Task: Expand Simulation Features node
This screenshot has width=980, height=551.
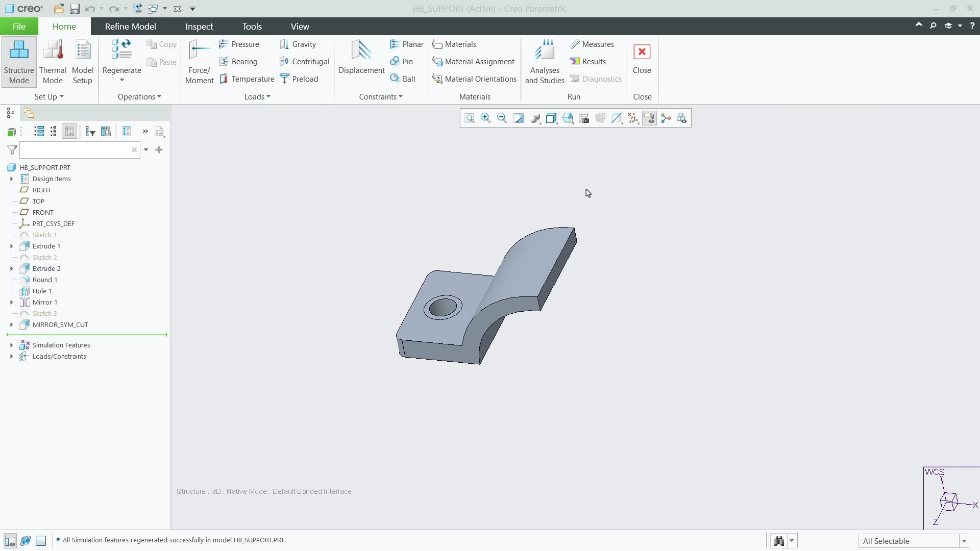Action: coord(11,345)
